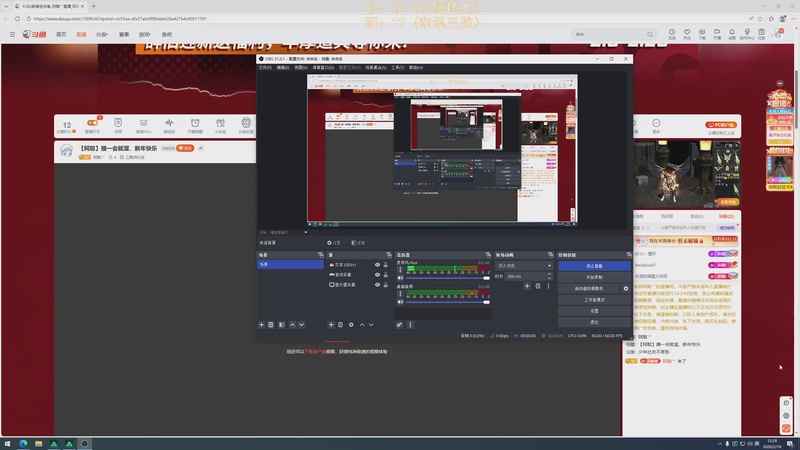
Task: Start the virtual camera in OBS
Action: point(589,288)
